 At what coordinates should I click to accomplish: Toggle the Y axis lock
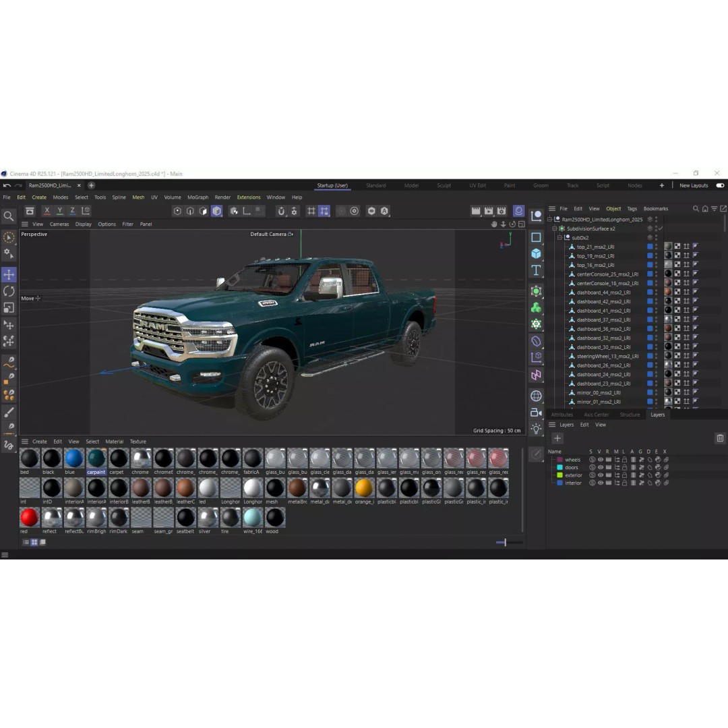(x=59, y=211)
